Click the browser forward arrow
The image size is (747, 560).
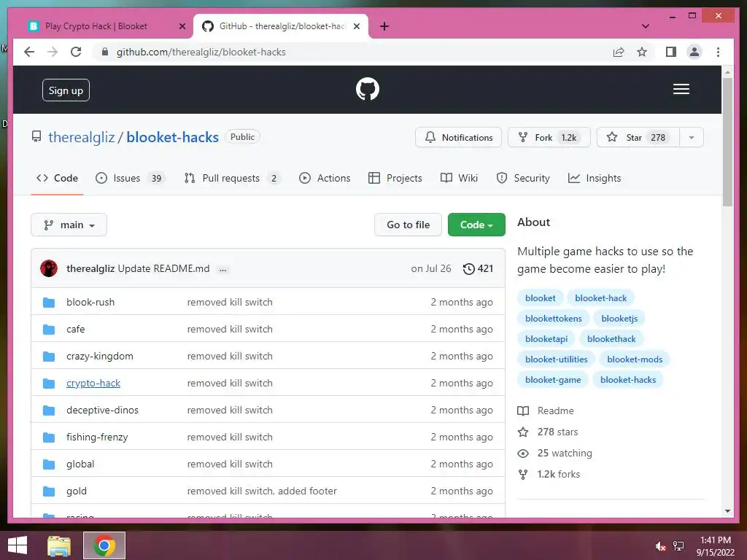click(x=53, y=52)
